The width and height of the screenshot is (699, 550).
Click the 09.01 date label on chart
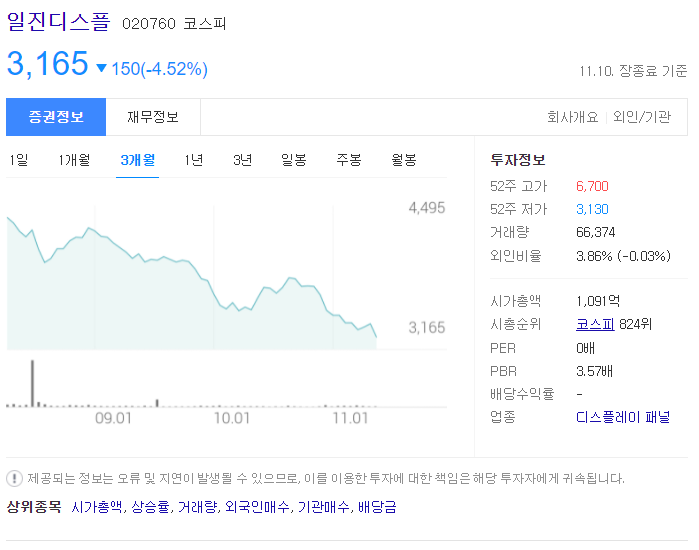pos(113,418)
